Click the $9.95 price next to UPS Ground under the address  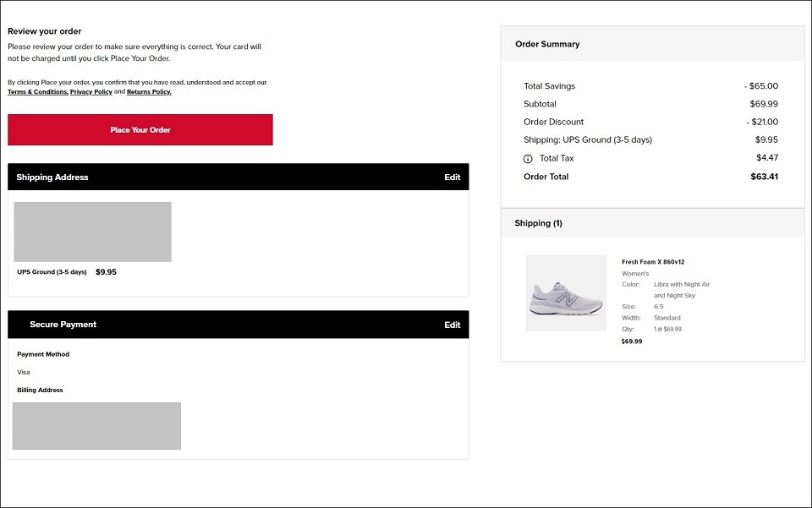pyautogui.click(x=107, y=272)
